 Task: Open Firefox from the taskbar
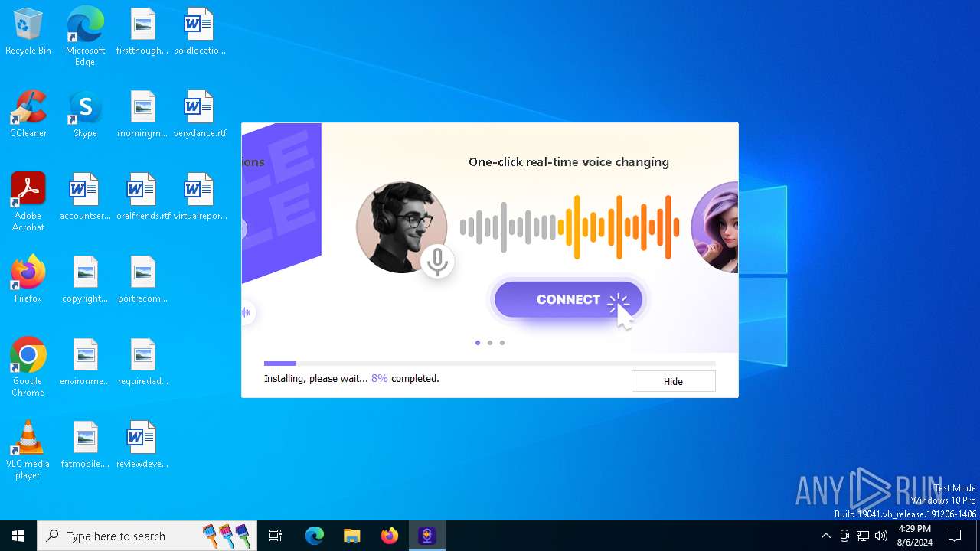[x=390, y=536]
